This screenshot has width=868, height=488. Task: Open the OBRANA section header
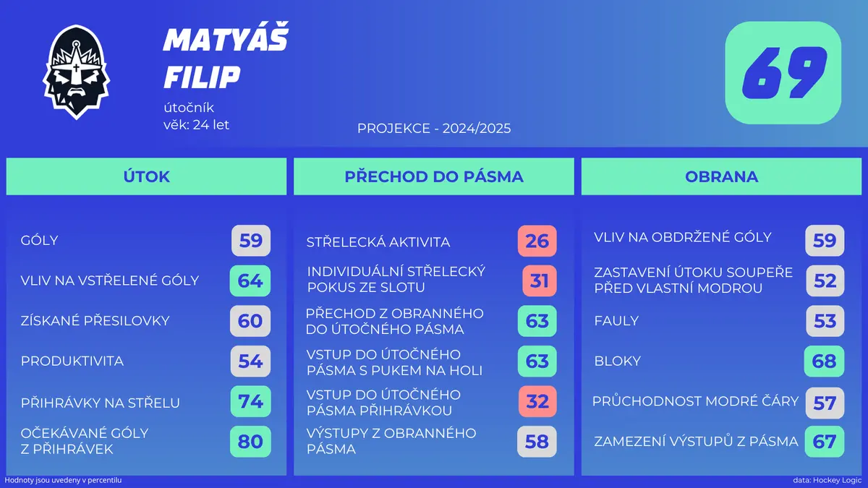click(x=722, y=176)
